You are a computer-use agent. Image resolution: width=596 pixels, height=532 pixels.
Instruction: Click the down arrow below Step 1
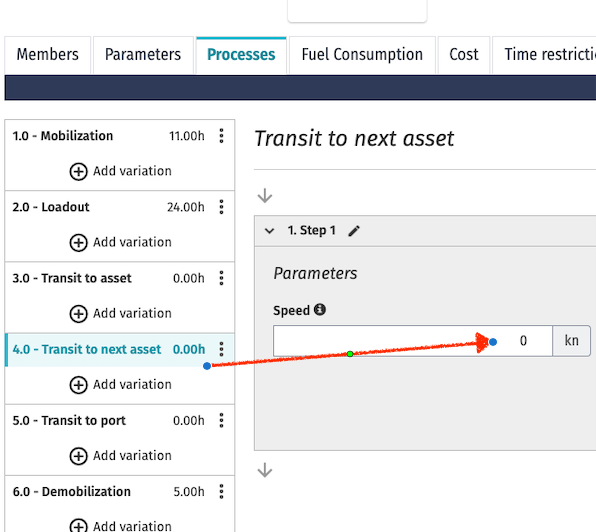(x=265, y=470)
